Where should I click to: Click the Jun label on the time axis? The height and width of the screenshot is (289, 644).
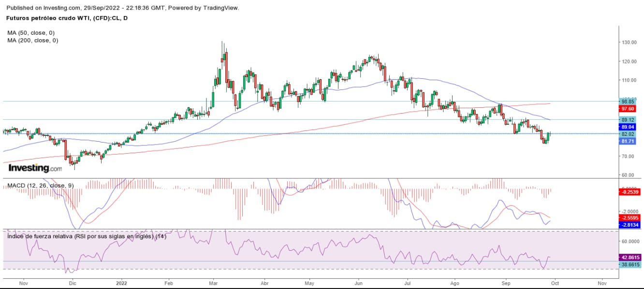[x=359, y=283]
